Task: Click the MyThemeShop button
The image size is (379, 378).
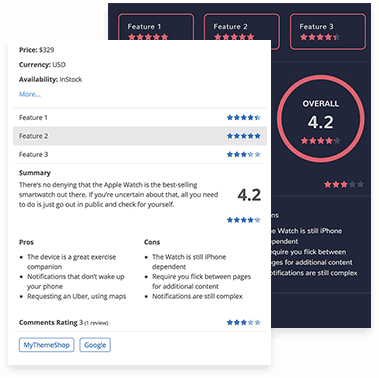Action: click(46, 345)
